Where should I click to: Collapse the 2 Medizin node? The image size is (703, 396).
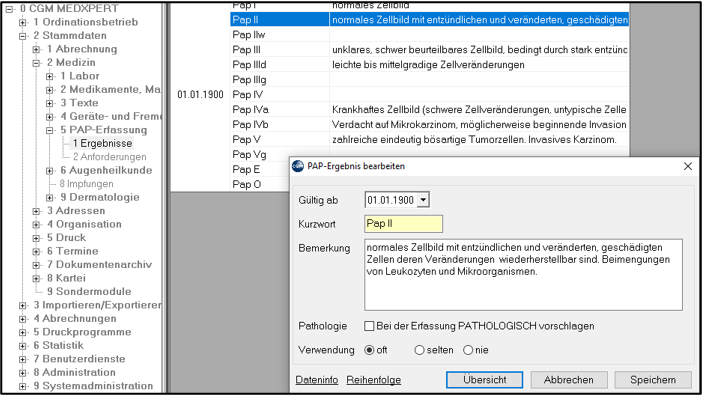click(x=36, y=63)
